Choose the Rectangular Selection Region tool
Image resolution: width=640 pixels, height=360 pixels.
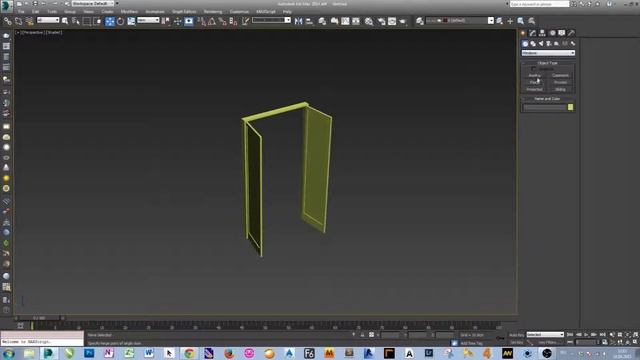(87, 21)
